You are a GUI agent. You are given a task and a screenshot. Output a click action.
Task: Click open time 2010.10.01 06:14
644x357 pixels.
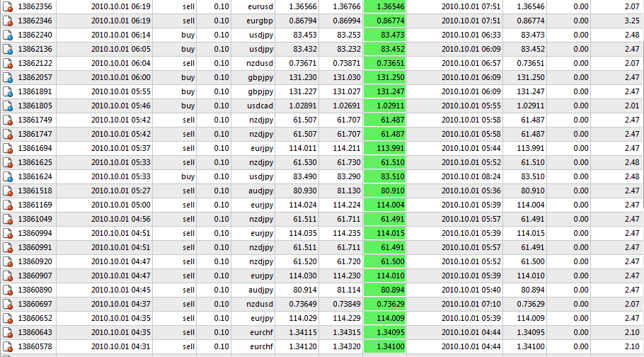coord(121,35)
